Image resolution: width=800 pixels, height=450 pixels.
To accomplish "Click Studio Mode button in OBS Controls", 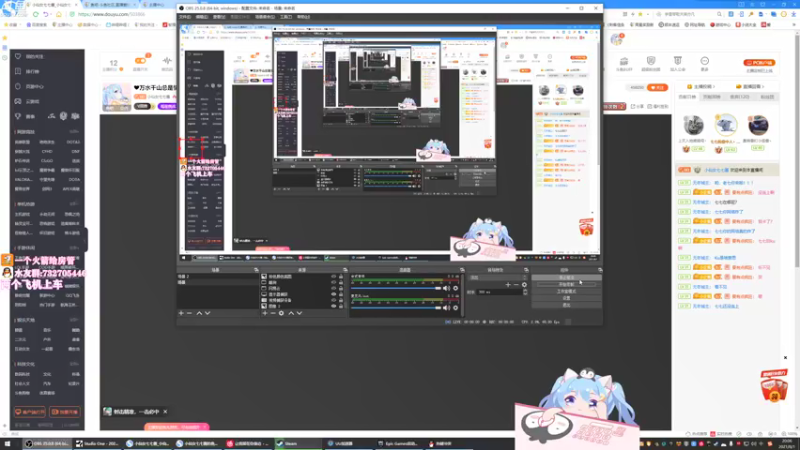I will [x=566, y=291].
